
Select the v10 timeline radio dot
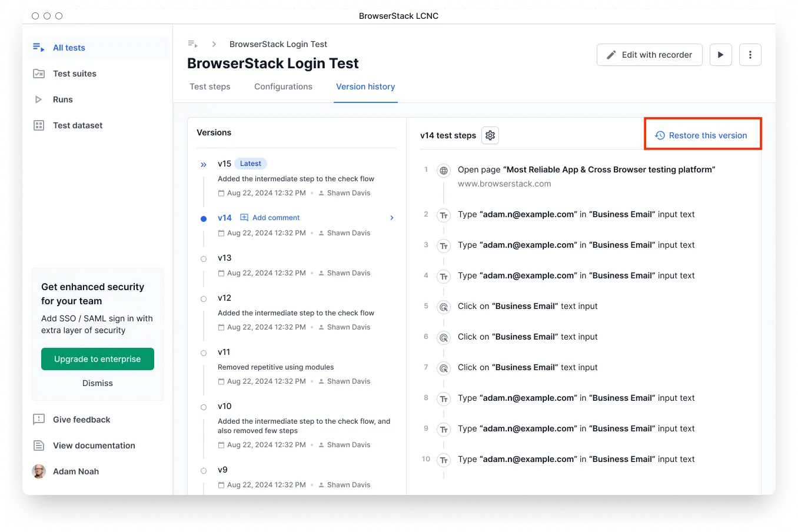204,407
